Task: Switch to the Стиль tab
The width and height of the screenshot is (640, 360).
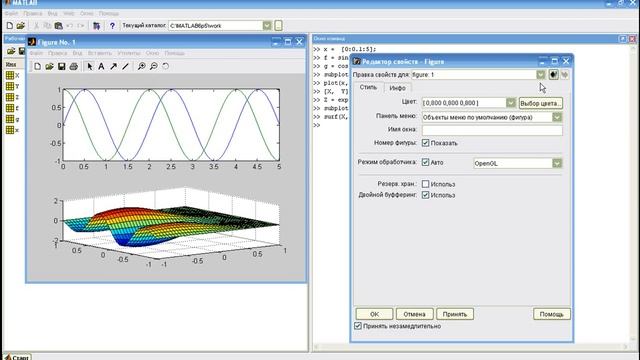Action: (x=368, y=87)
